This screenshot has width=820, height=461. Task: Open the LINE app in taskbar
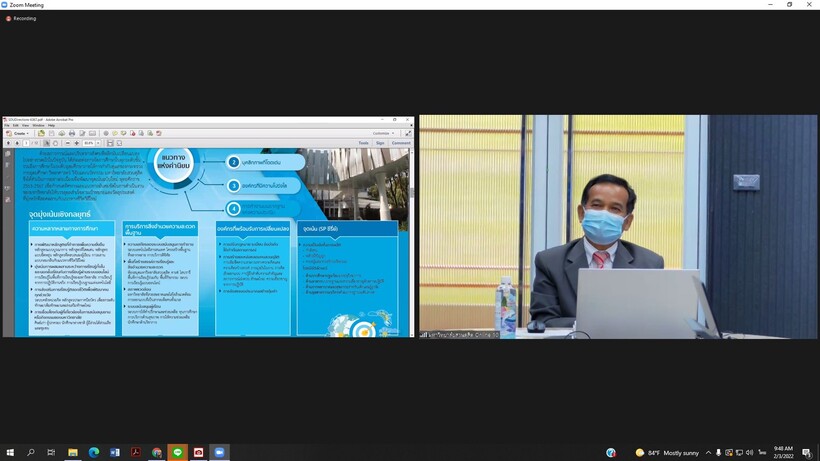point(177,453)
